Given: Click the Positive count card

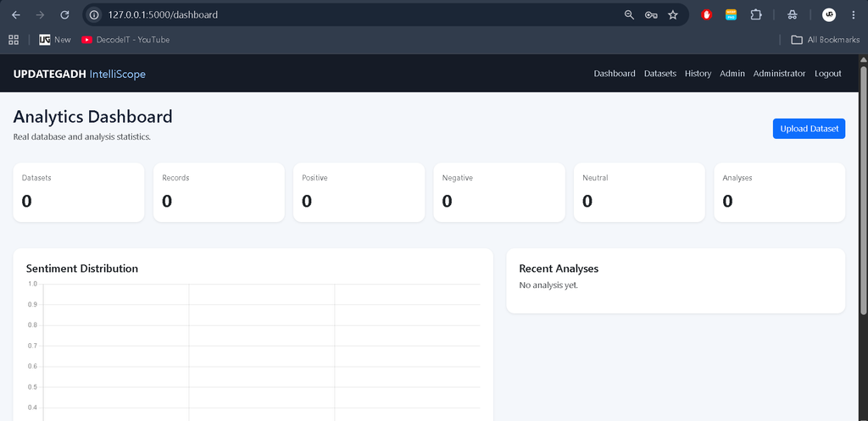Looking at the screenshot, I should point(359,192).
